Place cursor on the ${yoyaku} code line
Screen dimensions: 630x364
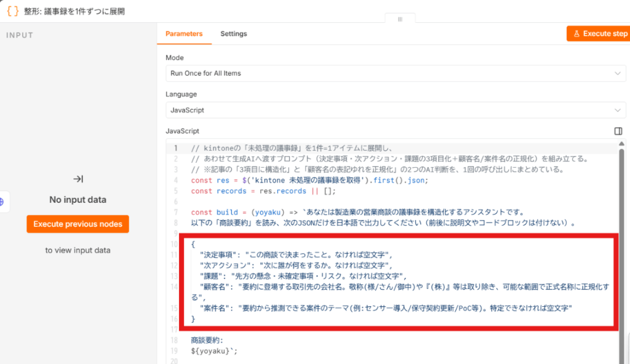pyautogui.click(x=214, y=351)
